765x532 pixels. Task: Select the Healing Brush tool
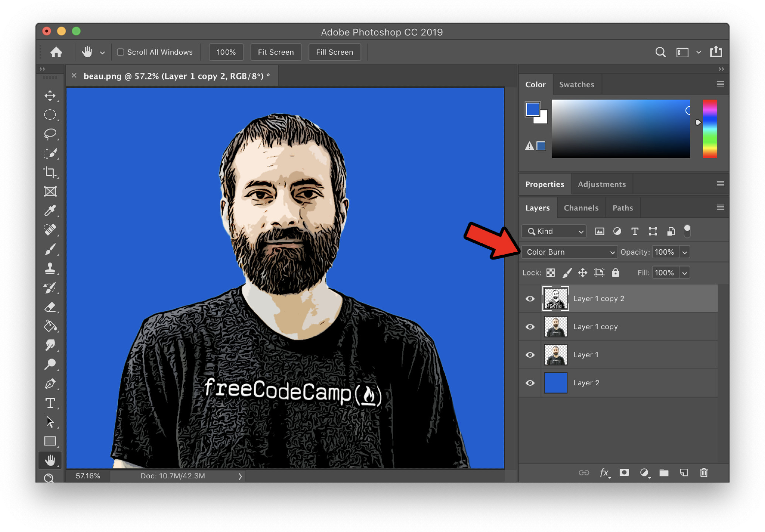coord(50,230)
